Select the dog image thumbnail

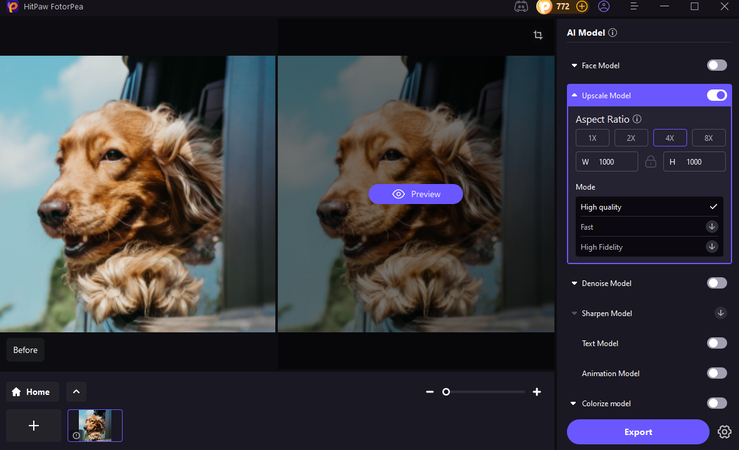point(95,425)
